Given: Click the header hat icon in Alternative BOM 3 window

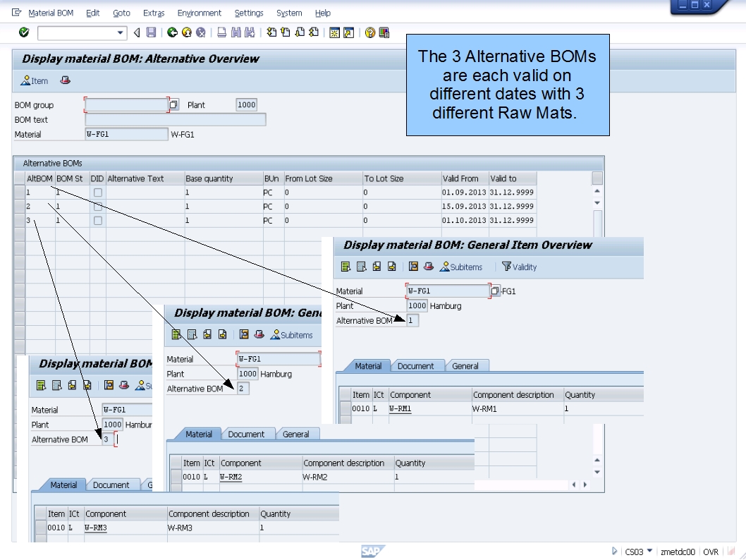Looking at the screenshot, I should tap(124, 385).
